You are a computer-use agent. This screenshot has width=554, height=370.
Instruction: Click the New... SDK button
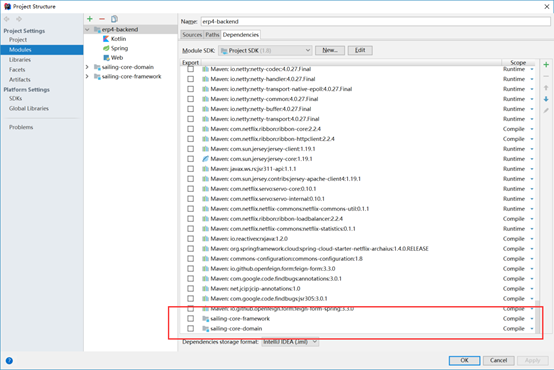(330, 50)
